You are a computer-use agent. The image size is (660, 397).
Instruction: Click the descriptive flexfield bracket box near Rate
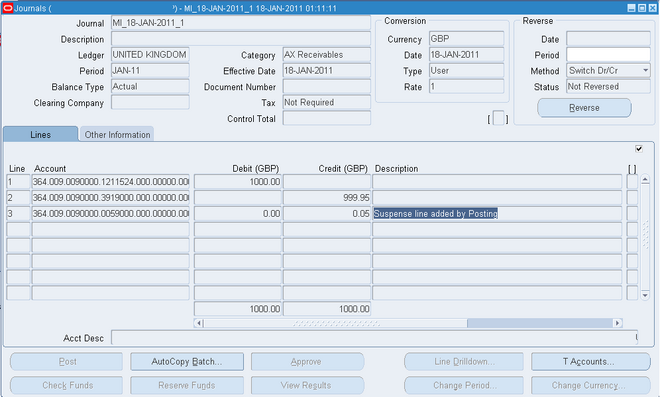point(498,119)
